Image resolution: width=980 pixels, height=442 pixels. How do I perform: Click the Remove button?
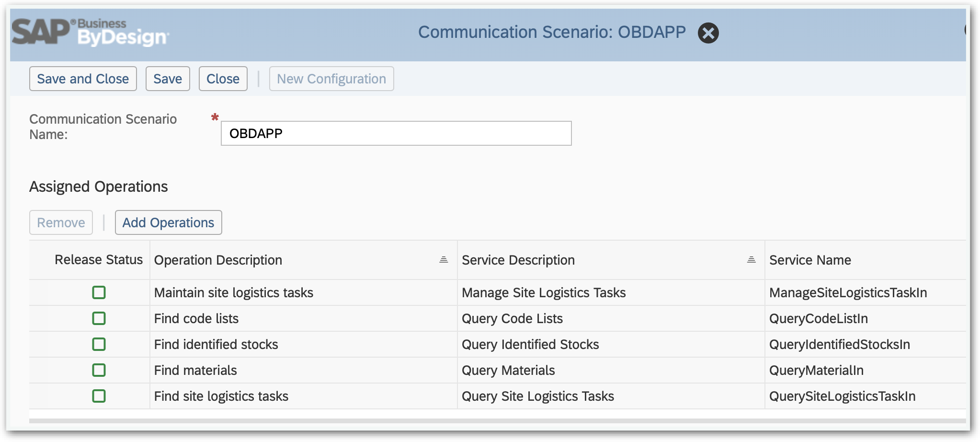point(61,222)
